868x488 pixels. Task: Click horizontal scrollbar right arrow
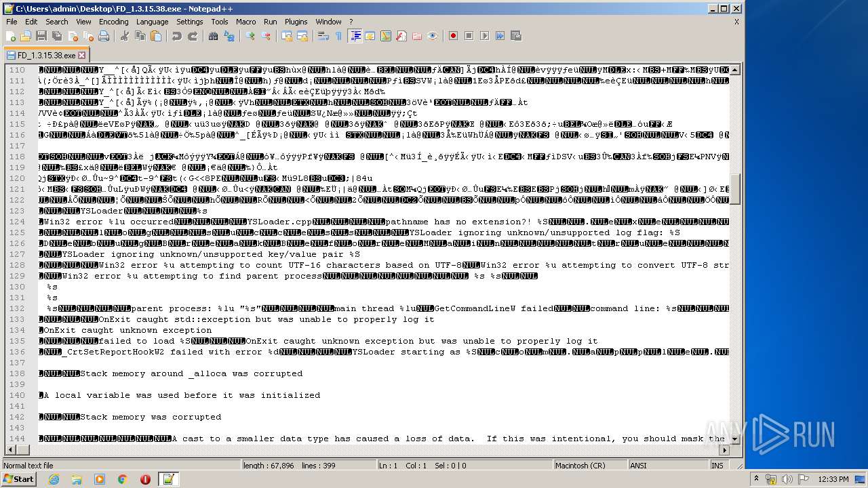725,450
